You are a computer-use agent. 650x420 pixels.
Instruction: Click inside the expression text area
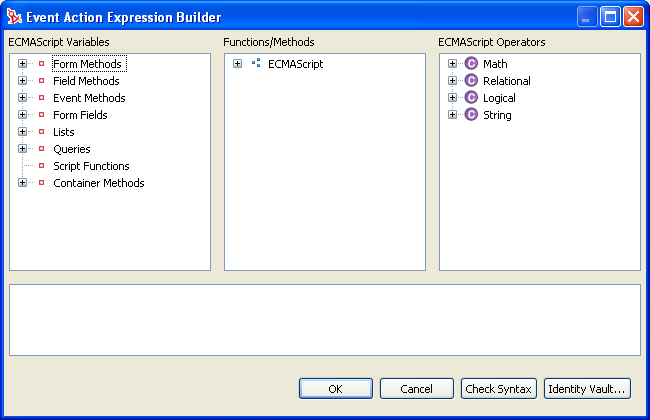point(325,320)
